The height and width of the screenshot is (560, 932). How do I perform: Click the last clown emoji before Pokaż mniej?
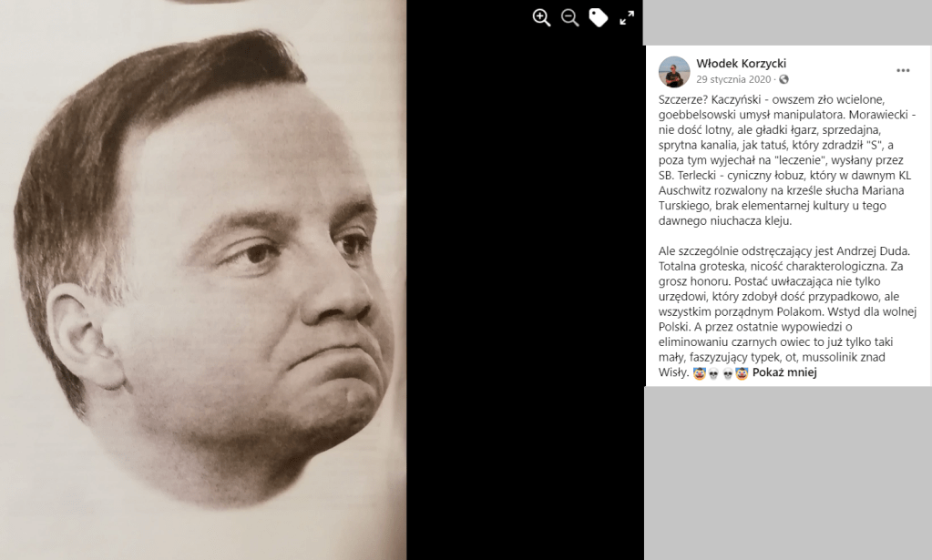(x=742, y=373)
